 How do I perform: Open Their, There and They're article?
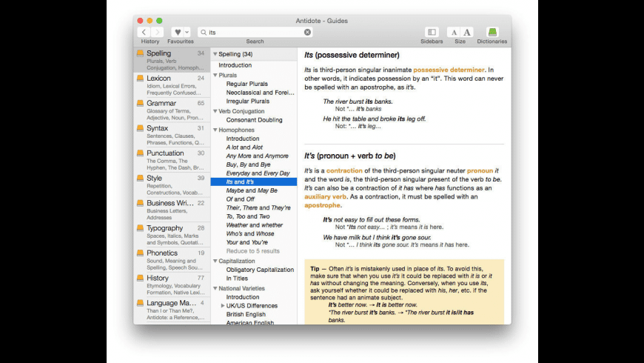(x=258, y=207)
